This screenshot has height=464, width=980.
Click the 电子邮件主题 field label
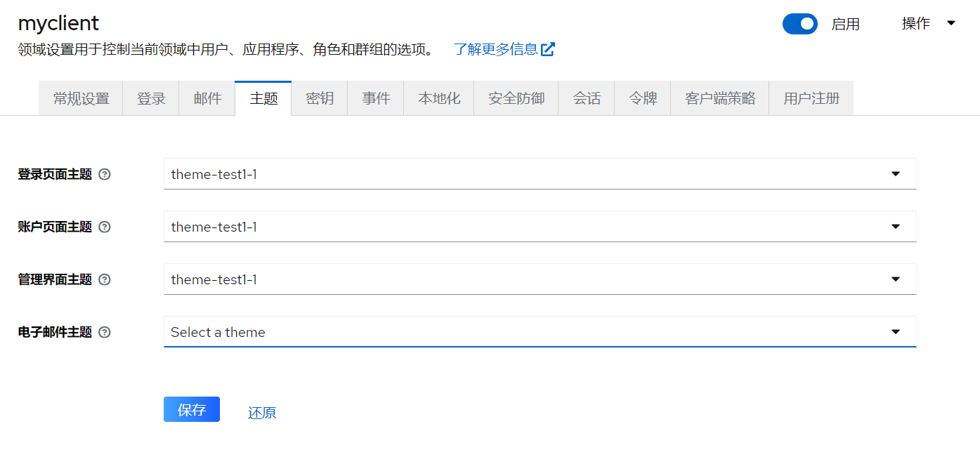pos(55,333)
